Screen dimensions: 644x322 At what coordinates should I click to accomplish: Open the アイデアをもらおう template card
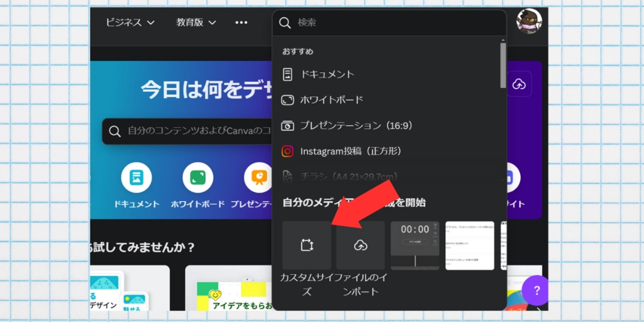click(229, 288)
